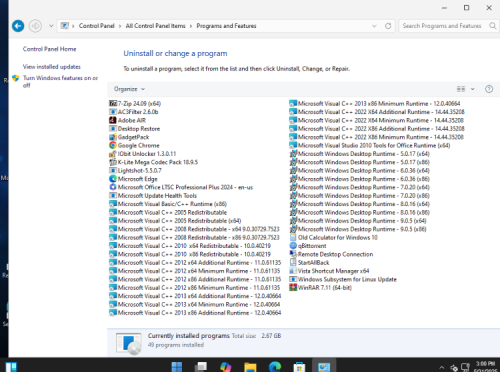Select Visual C++ 2013 x64 Additional Runtime
This screenshot has height=372, width=500.
point(195,296)
